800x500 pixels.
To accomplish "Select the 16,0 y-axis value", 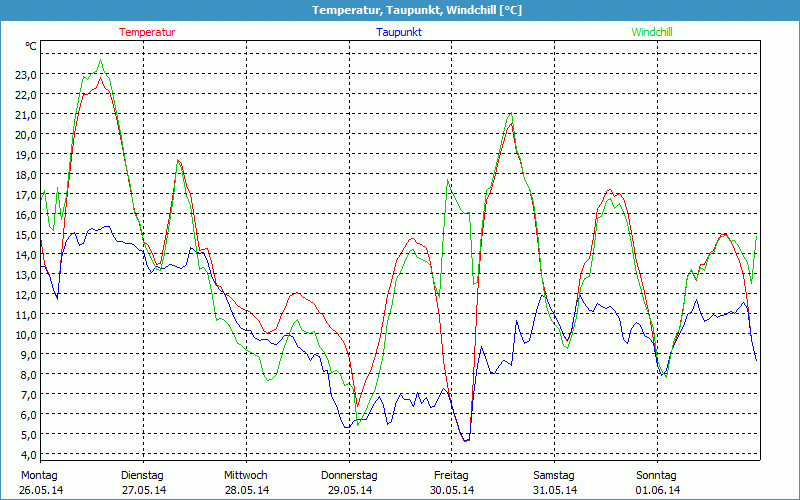I will (26, 215).
